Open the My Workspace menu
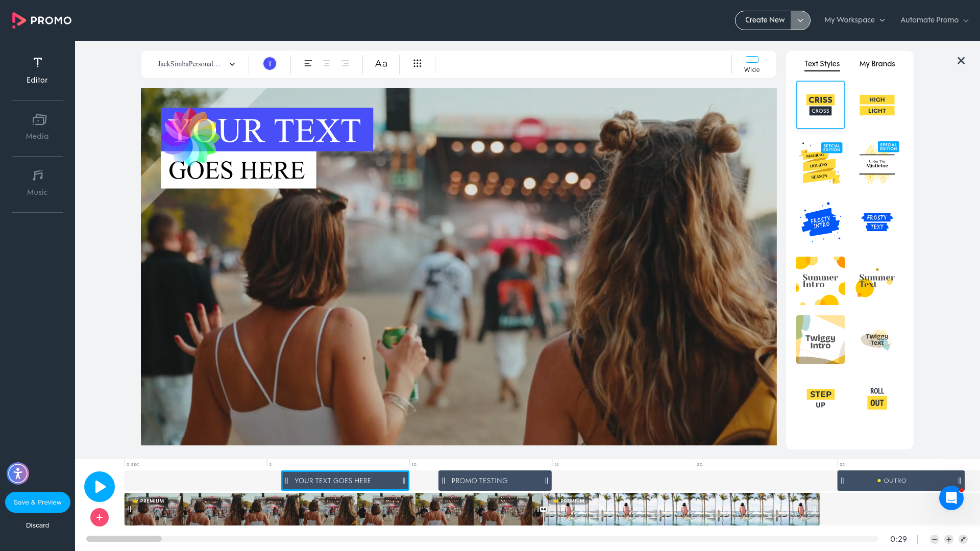This screenshot has width=980, height=551. point(854,20)
